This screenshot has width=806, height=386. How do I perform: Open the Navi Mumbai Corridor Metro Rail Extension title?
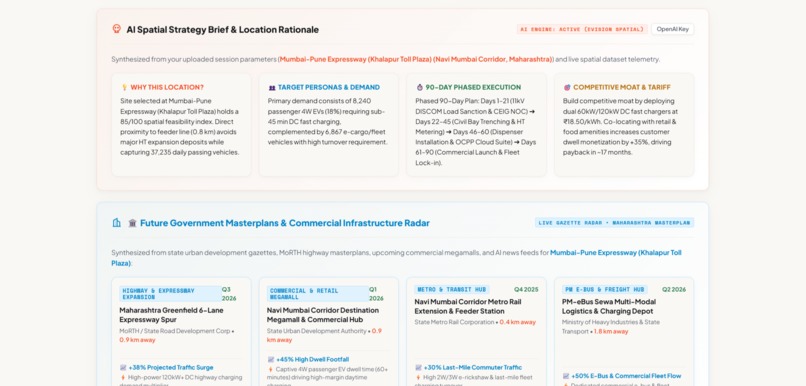coord(468,306)
